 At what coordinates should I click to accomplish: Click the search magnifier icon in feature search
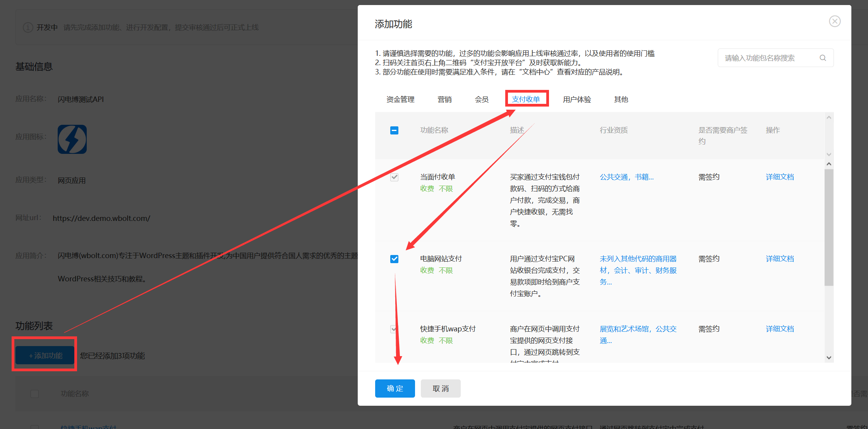(823, 57)
